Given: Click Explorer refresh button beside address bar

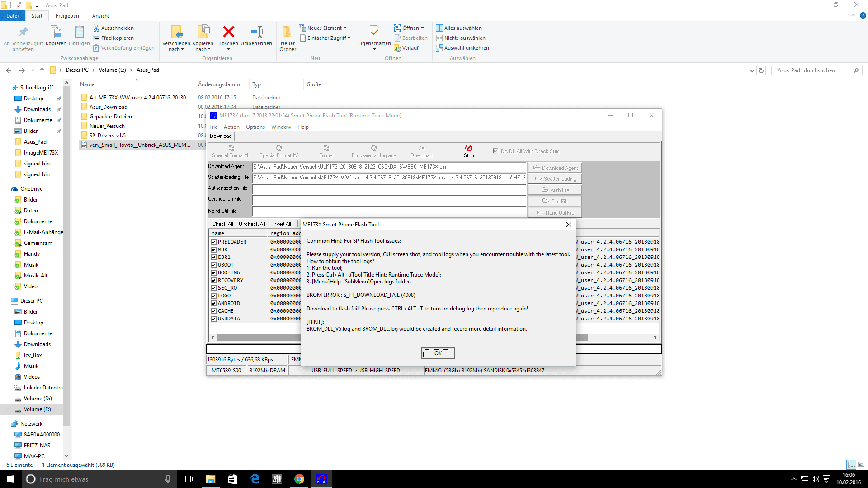Looking at the screenshot, I should pos(761,70).
